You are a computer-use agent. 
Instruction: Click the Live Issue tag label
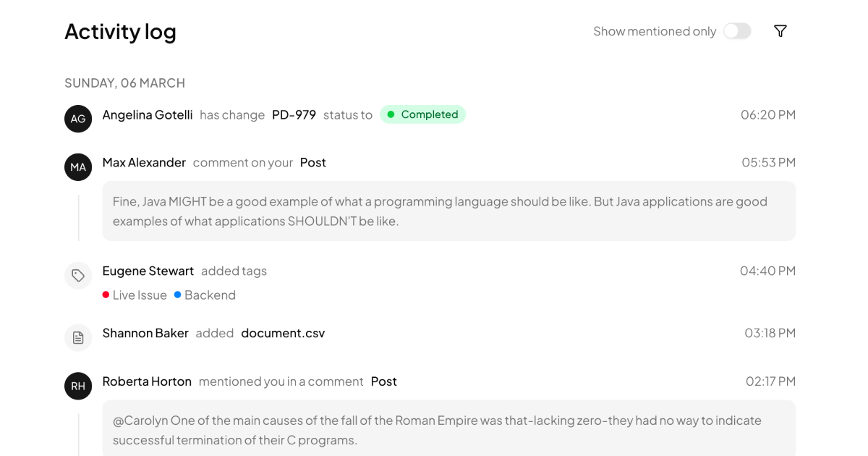(139, 295)
